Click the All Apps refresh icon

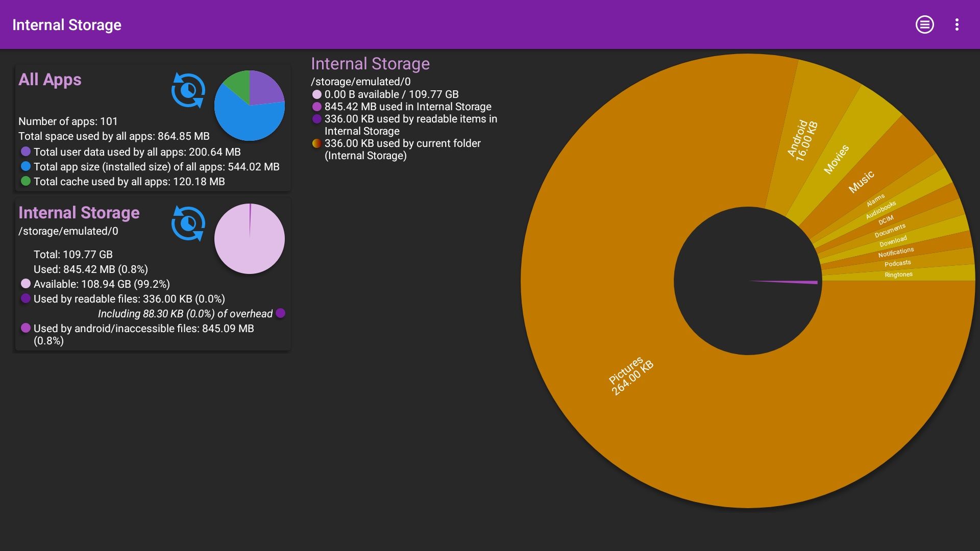click(188, 90)
